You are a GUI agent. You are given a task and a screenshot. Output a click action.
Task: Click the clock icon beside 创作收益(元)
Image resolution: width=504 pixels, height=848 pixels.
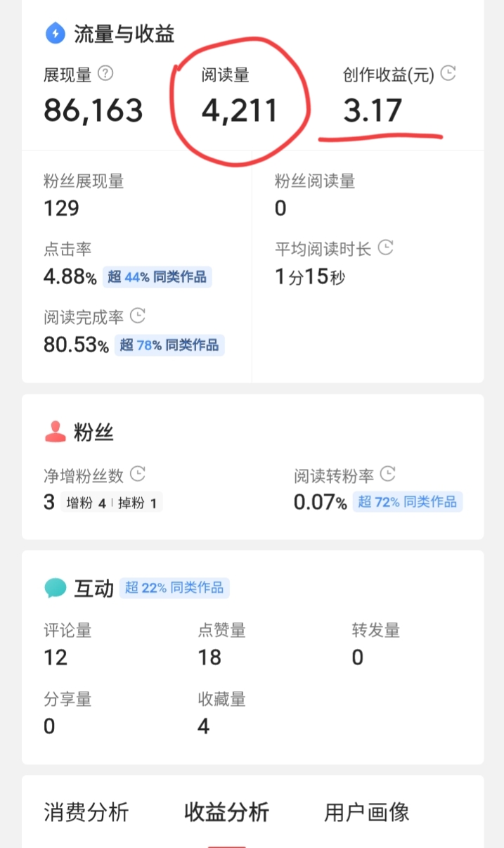tap(447, 72)
